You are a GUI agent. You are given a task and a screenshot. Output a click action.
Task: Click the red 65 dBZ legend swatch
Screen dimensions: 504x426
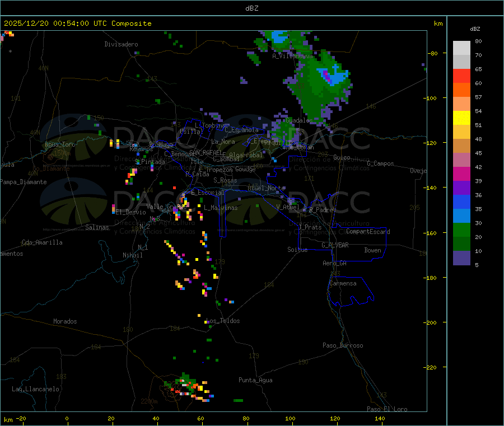[461, 76]
